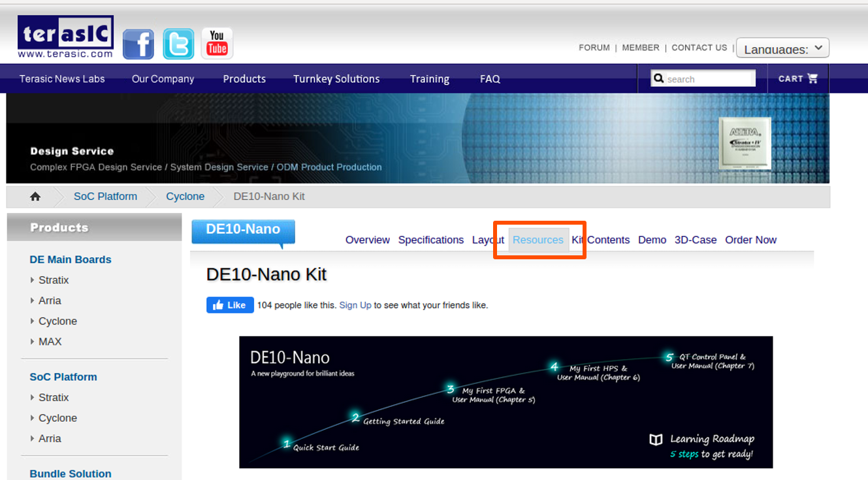Switch to the 3D-Case tab
Screen dimensions: 868x480
pyautogui.click(x=696, y=240)
